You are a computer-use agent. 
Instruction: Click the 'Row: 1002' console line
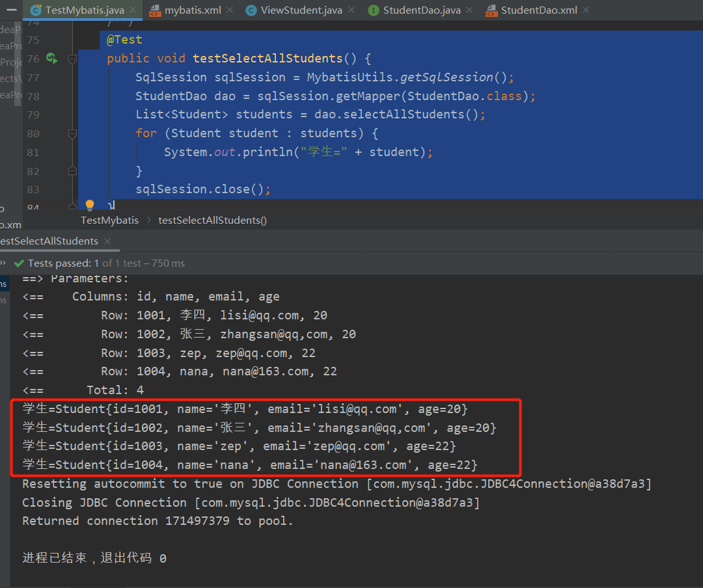coord(189,334)
